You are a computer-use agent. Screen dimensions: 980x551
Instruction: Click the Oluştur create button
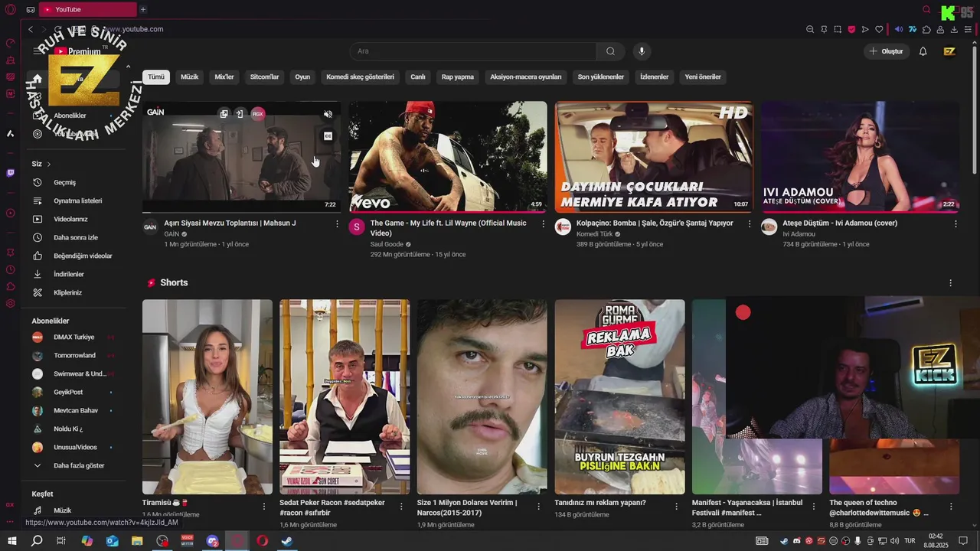[x=886, y=51]
